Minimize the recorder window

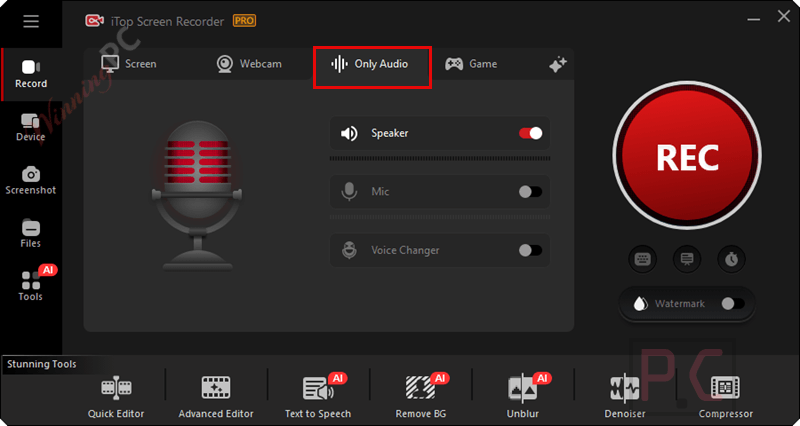pos(754,19)
